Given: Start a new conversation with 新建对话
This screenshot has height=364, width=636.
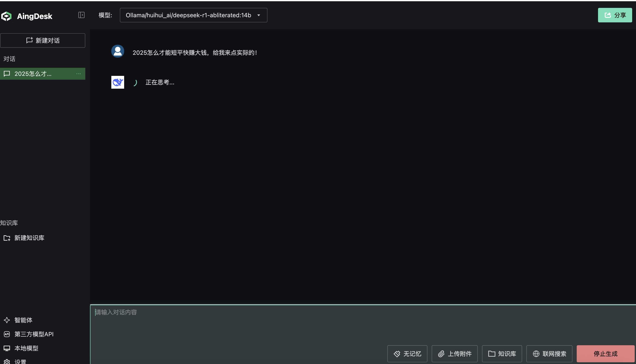Looking at the screenshot, I should click(42, 40).
